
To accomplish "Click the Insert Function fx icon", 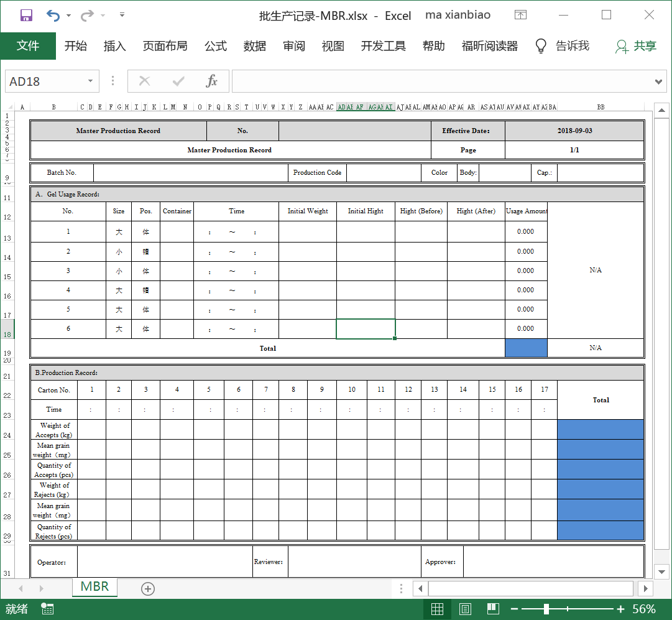I will click(x=211, y=81).
